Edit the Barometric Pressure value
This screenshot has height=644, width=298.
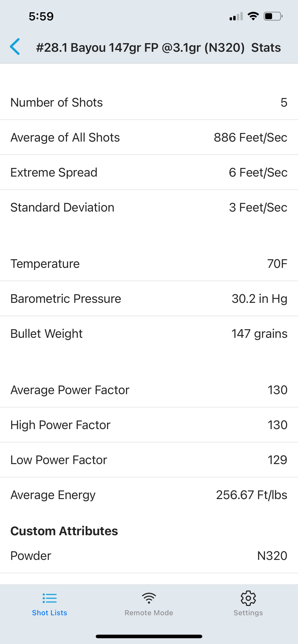(259, 299)
